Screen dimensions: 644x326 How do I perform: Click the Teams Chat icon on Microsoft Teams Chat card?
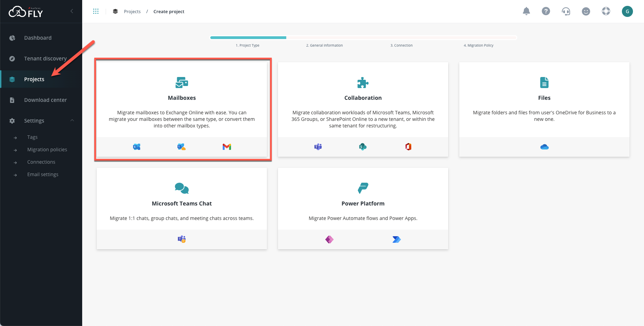[181, 239]
